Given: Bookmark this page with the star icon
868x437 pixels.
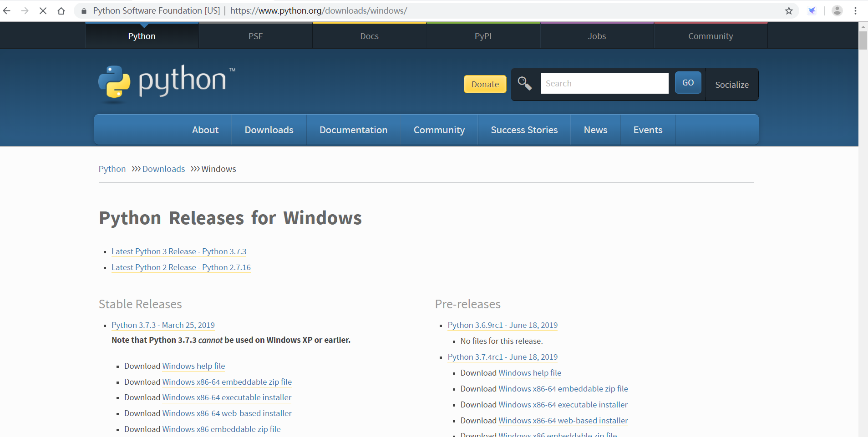Looking at the screenshot, I should point(789,10).
